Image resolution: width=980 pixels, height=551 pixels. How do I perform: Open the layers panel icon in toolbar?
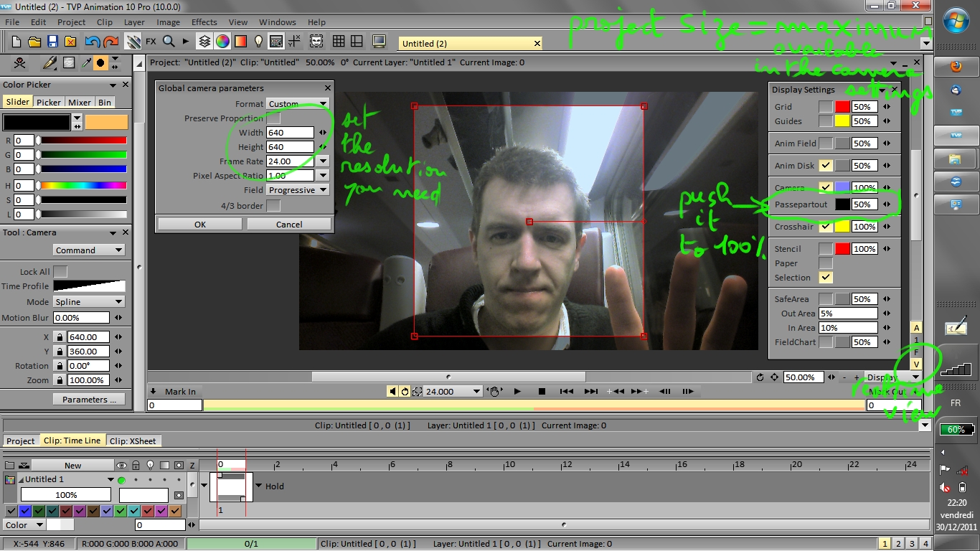(x=204, y=42)
